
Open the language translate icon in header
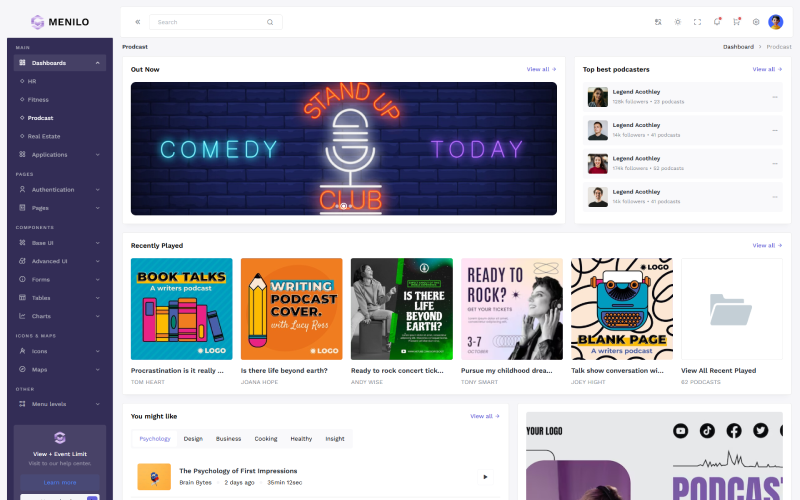[x=658, y=22]
